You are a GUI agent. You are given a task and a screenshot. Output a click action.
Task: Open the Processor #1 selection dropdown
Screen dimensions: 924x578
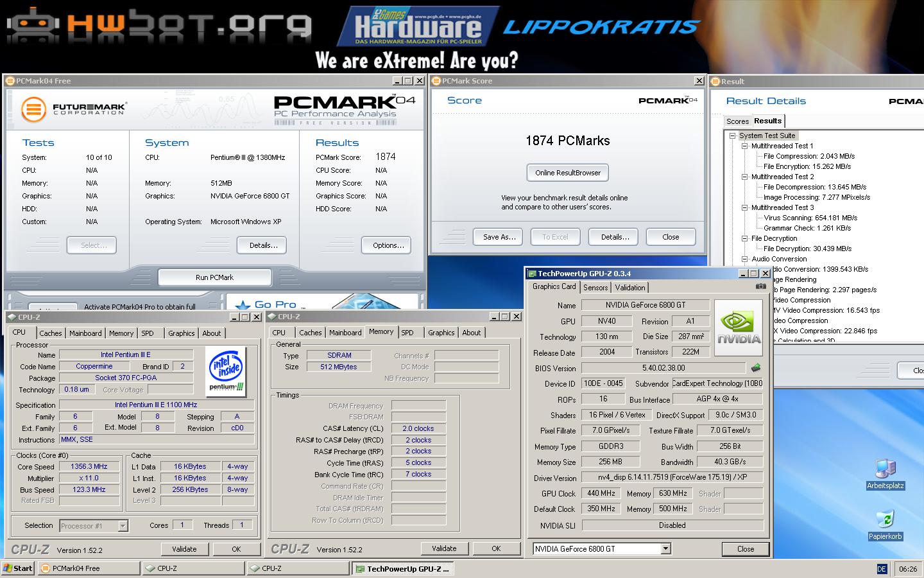(123, 526)
